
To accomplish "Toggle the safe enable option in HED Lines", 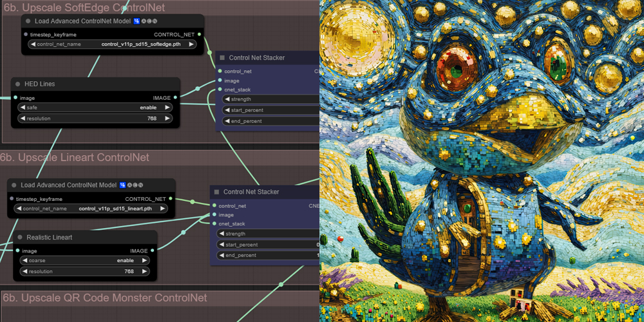I will point(95,108).
